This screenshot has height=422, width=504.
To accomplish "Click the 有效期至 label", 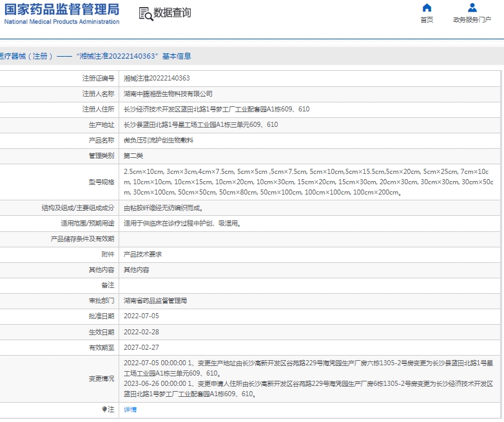I will click(x=102, y=347).
